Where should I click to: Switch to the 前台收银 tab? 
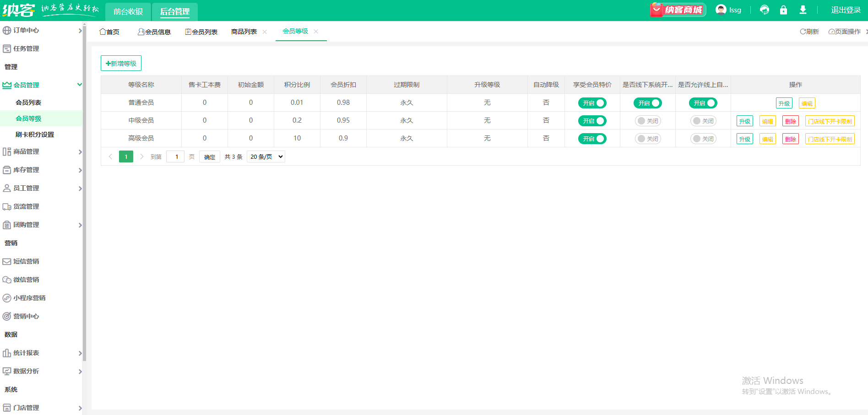pos(128,11)
